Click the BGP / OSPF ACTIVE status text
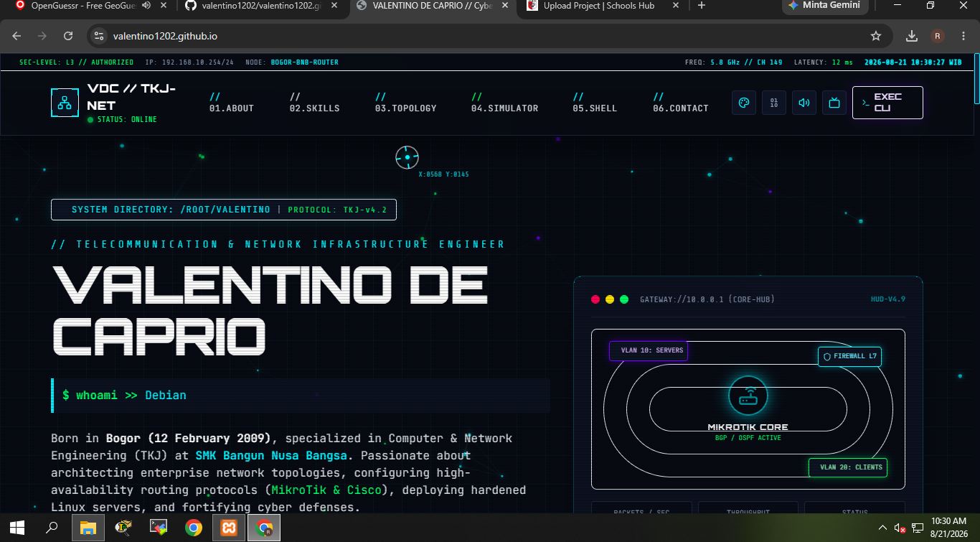The height and width of the screenshot is (542, 980). (x=748, y=438)
